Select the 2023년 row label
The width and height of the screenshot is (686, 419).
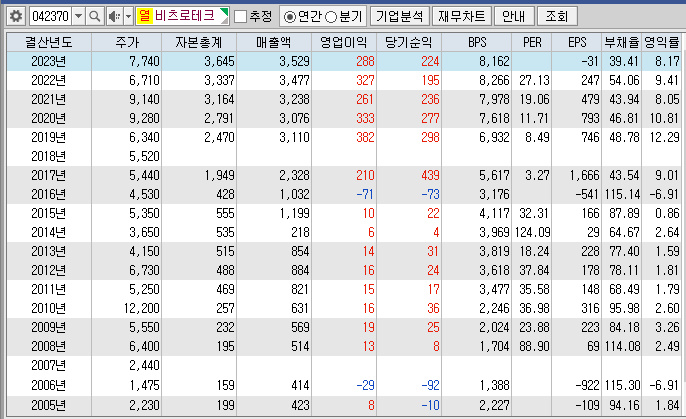49,61
